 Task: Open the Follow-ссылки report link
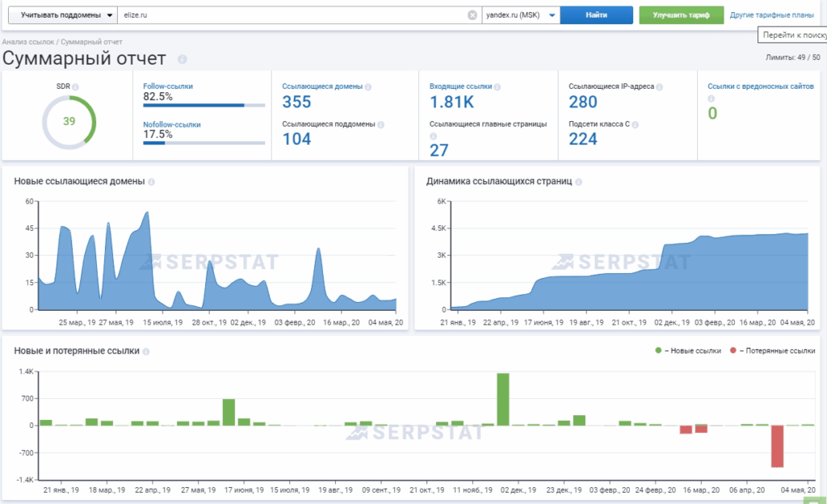click(x=168, y=86)
